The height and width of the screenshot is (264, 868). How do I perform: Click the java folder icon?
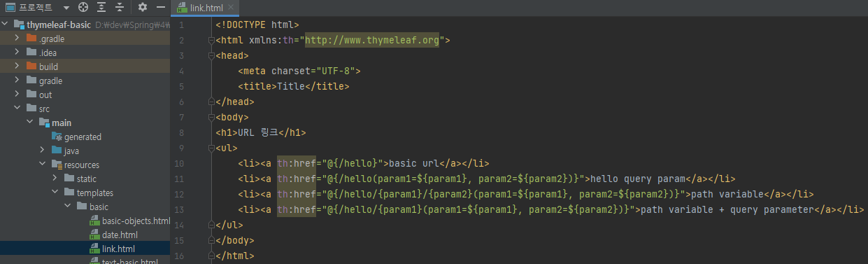click(57, 151)
